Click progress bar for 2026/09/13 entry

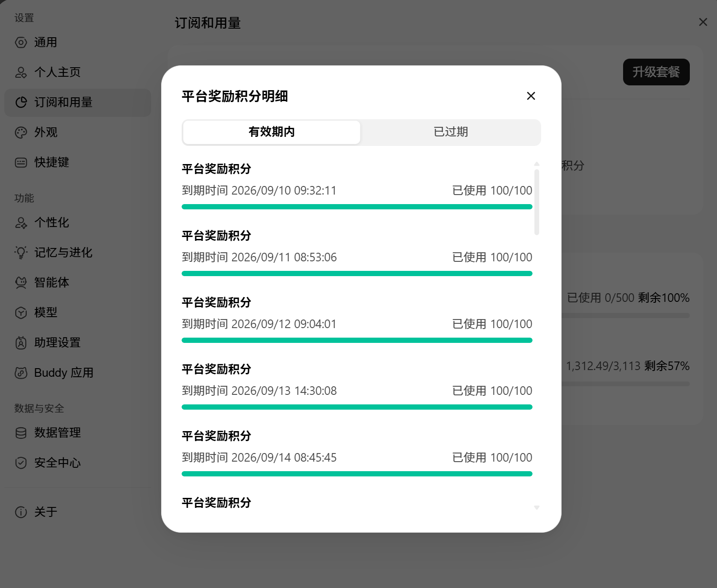[x=357, y=407]
